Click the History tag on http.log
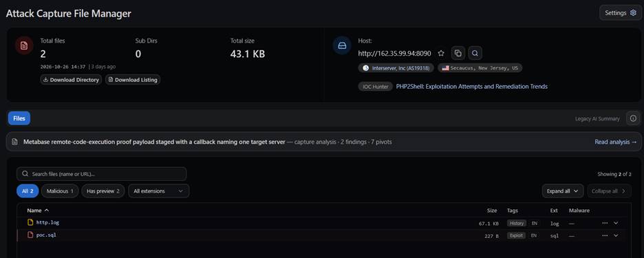644x258 pixels. coord(517,223)
